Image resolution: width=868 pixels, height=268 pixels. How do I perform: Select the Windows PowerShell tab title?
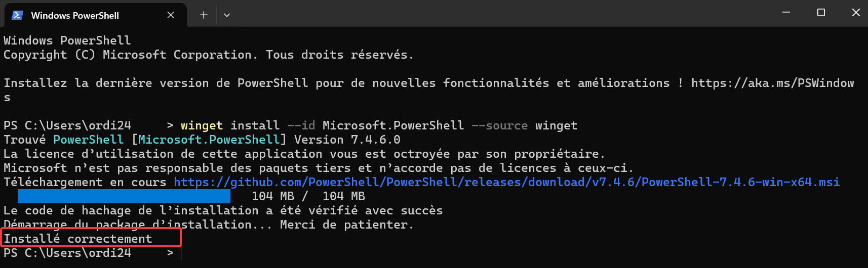click(75, 16)
